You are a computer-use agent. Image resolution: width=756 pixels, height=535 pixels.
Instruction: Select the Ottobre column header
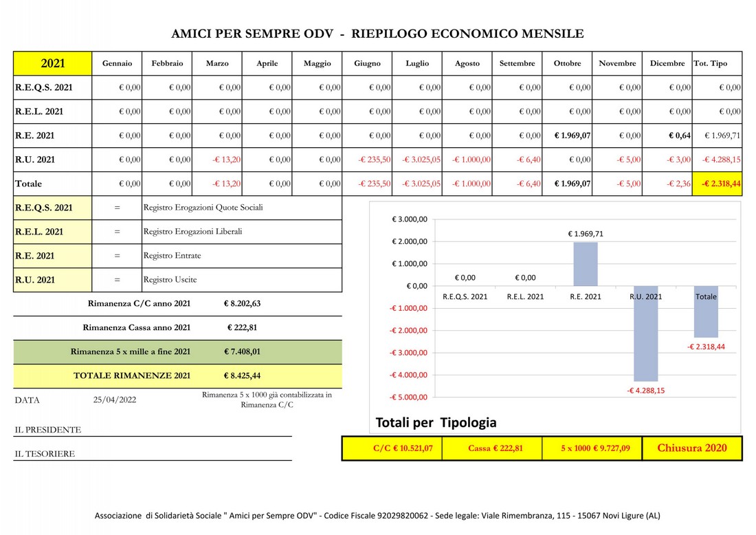[568, 63]
